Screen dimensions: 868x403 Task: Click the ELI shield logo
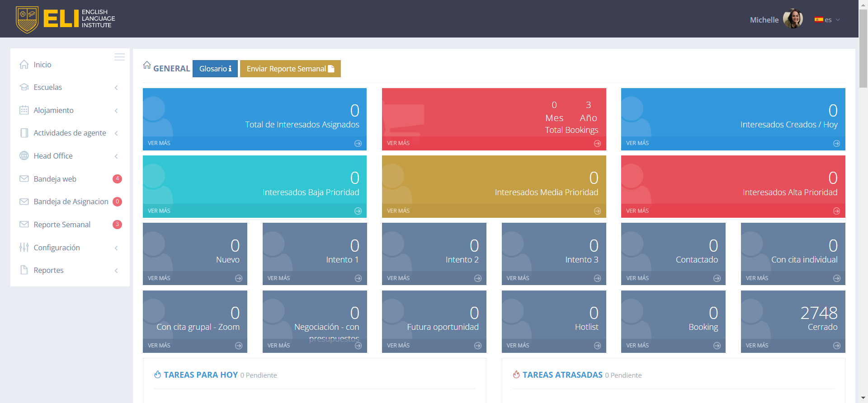27,19
